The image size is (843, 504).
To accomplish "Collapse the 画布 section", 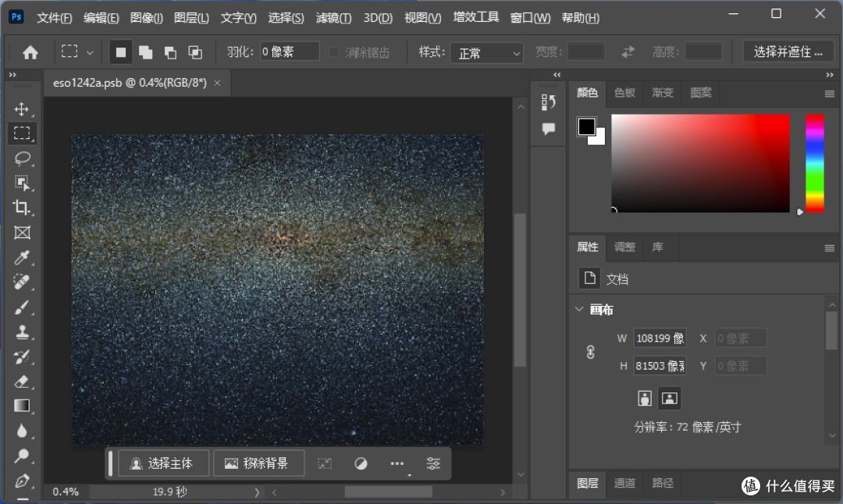I will tap(579, 310).
